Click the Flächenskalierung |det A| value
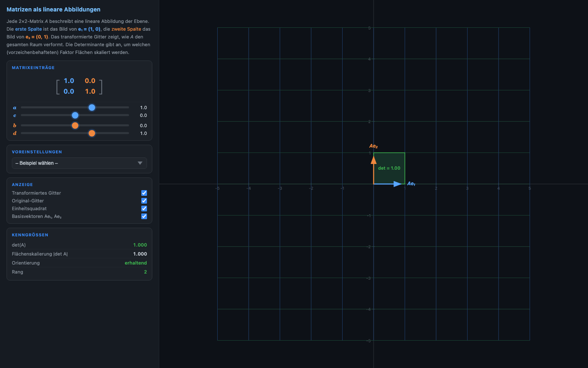 [140, 254]
